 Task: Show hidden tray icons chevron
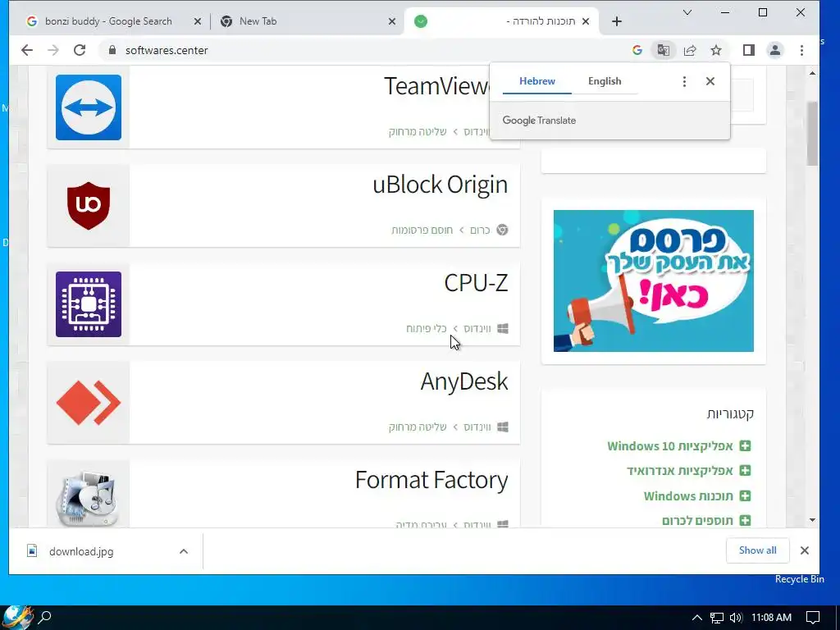(x=697, y=618)
